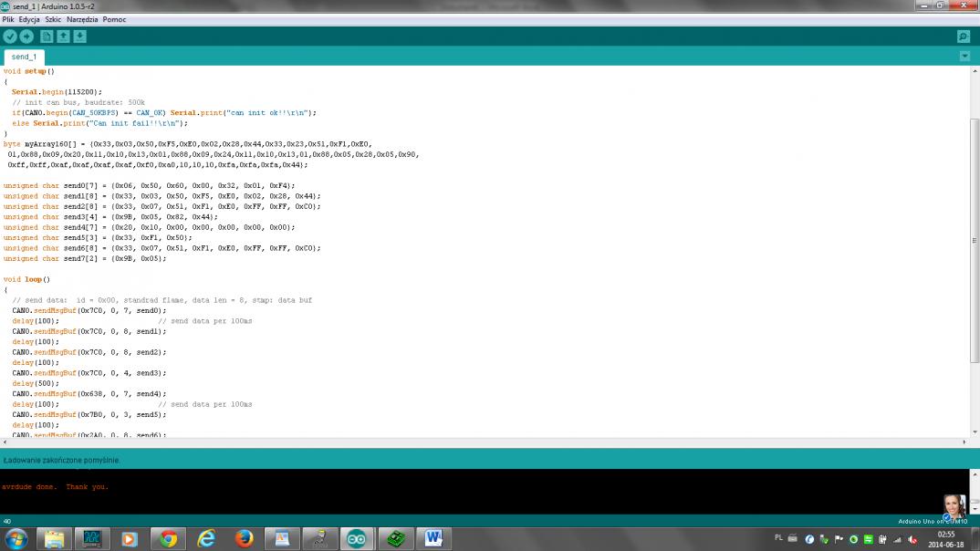Open Internet Explorer from the taskbar
The image size is (980, 551).
(206, 539)
